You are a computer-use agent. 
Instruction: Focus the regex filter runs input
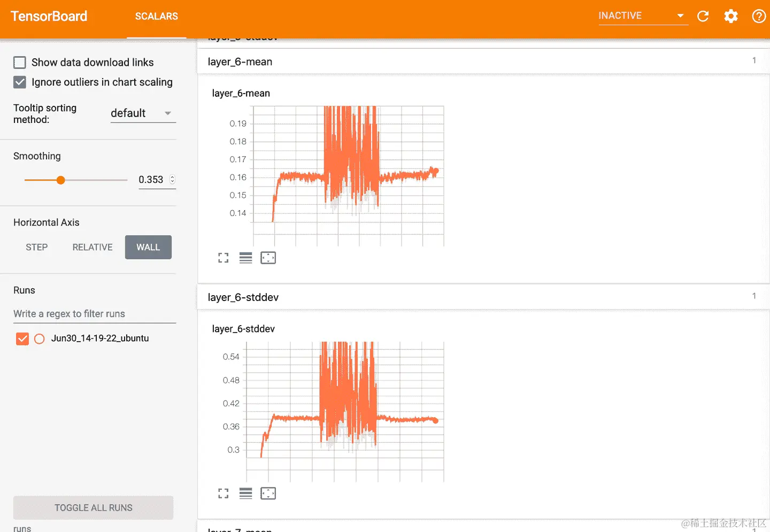[x=95, y=314]
